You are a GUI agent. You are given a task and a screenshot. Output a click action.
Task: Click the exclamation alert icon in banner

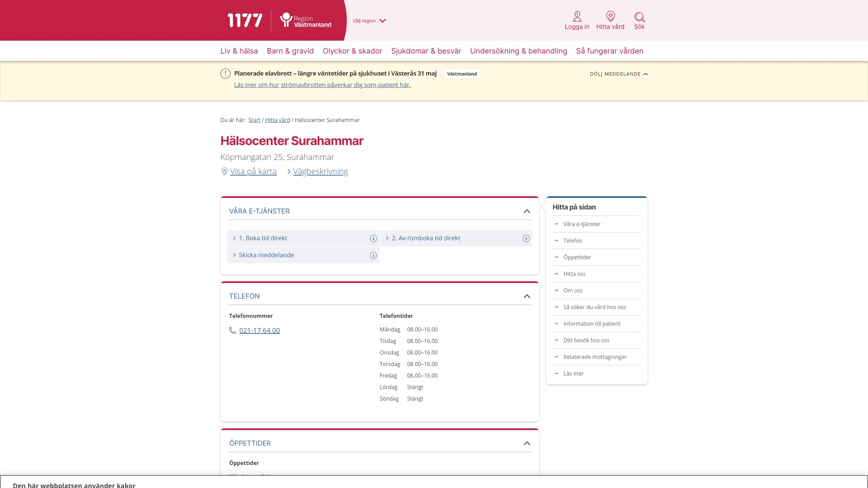point(225,74)
